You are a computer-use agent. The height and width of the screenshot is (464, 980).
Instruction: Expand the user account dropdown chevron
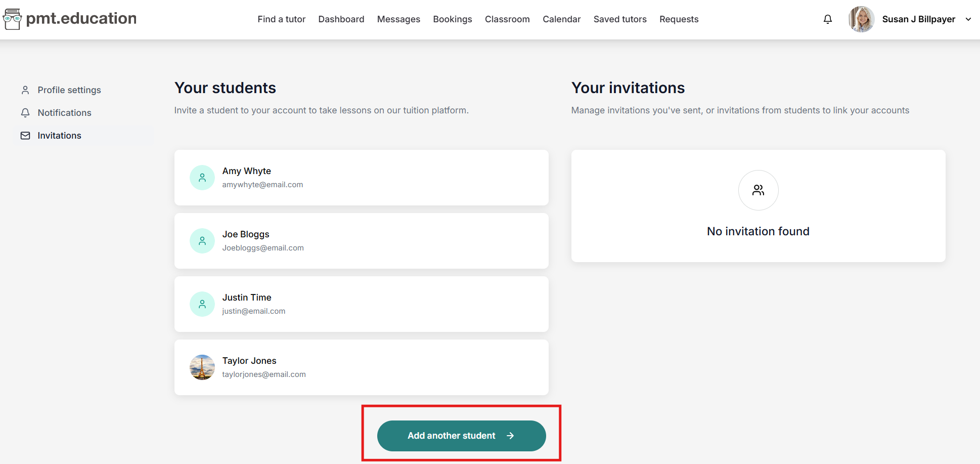[968, 19]
